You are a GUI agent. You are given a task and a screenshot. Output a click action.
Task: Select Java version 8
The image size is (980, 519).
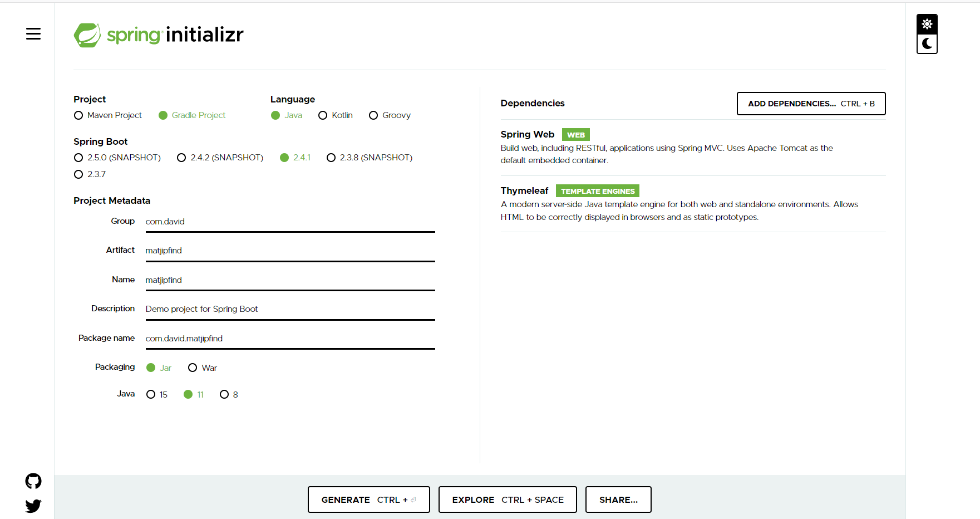(x=229, y=395)
